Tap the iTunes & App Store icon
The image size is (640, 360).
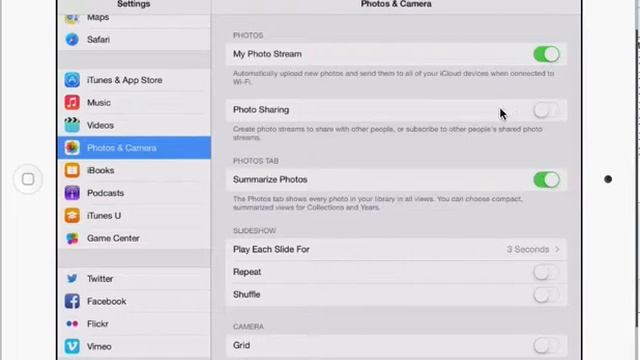click(72, 80)
